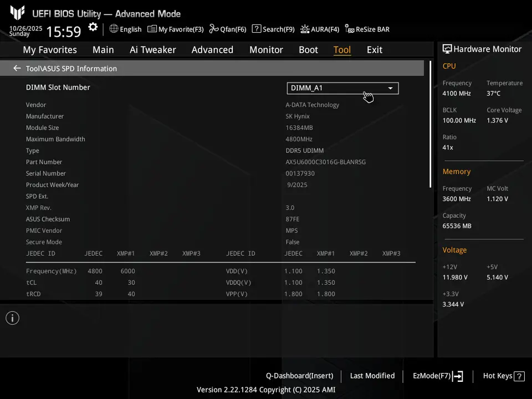Click MC Volt value 1.120 V
Image resolution: width=532 pixels, height=399 pixels.
pos(498,199)
